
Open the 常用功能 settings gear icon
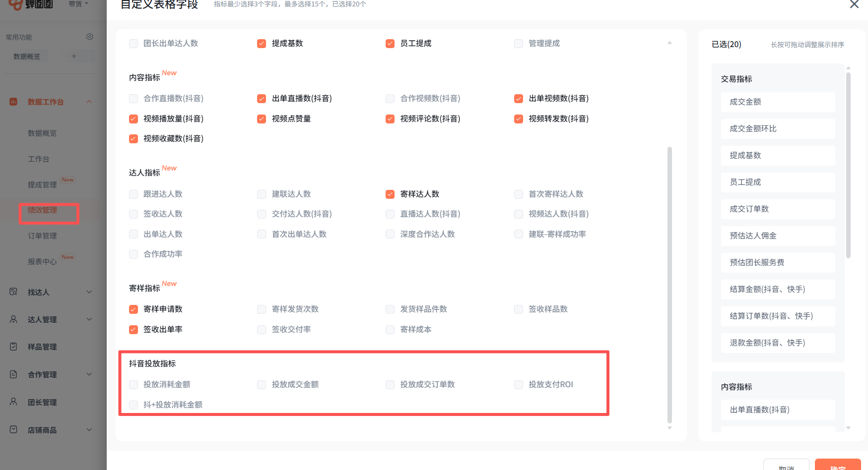90,37
